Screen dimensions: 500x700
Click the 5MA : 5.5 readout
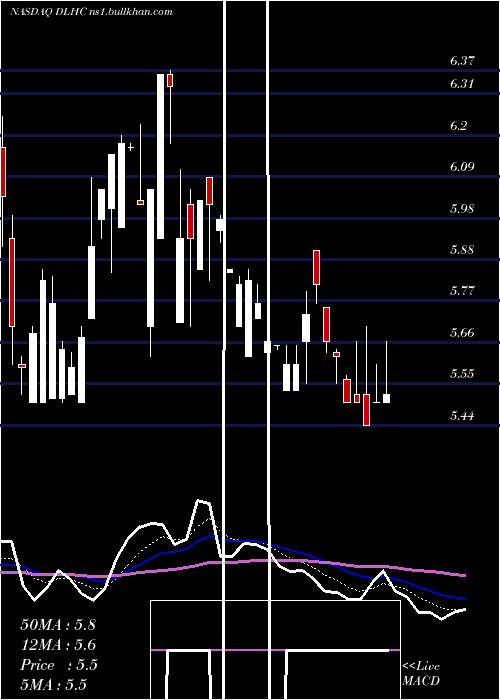pyautogui.click(x=54, y=685)
